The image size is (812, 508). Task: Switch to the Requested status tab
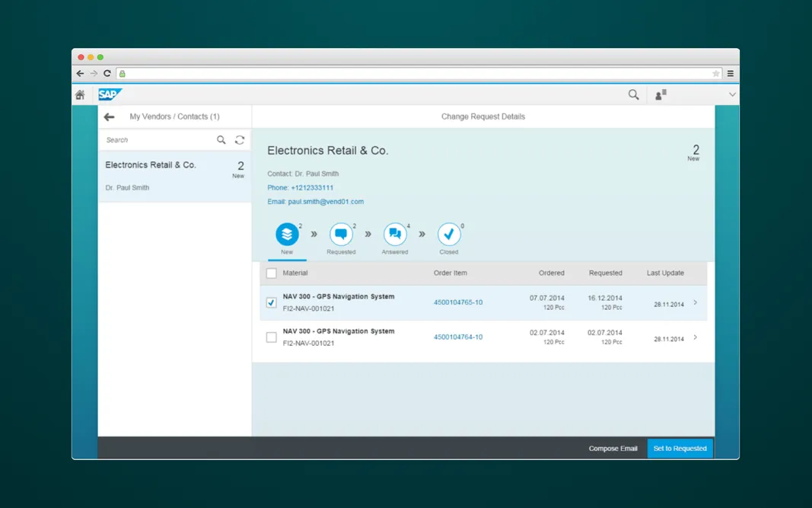coord(341,235)
